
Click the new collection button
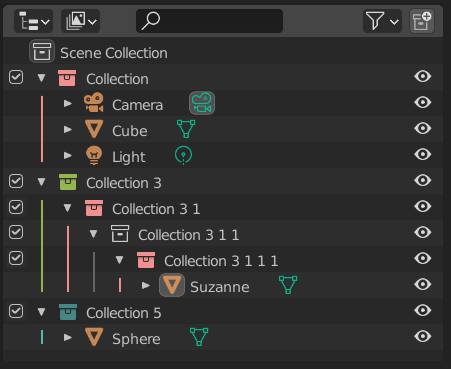click(422, 21)
